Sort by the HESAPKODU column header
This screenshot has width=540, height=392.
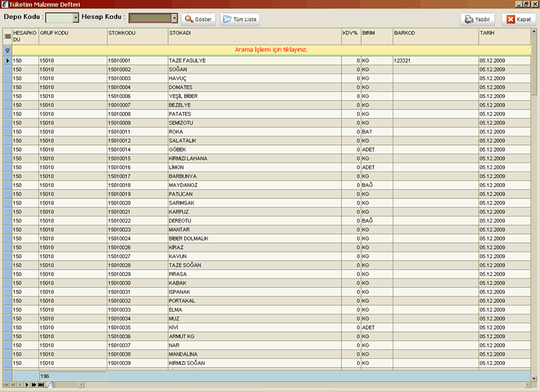coord(25,36)
